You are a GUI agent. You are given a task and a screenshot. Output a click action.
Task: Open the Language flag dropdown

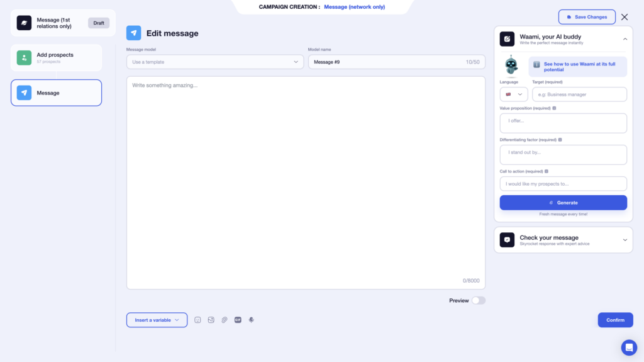pos(514,94)
